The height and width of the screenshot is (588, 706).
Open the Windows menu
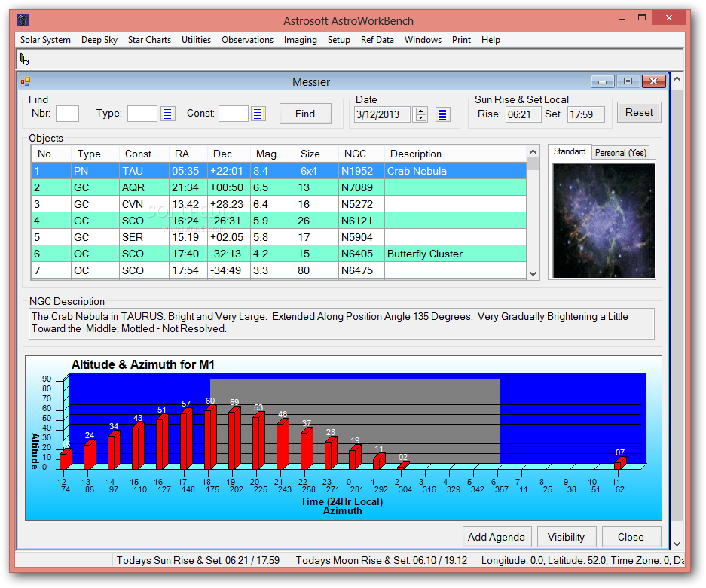(423, 40)
